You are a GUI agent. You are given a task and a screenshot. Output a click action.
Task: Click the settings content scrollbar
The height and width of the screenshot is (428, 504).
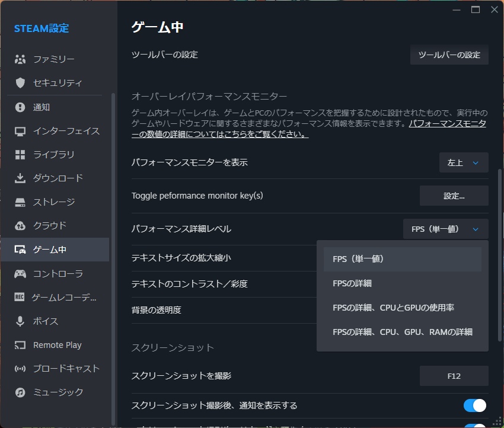pyautogui.click(x=499, y=255)
